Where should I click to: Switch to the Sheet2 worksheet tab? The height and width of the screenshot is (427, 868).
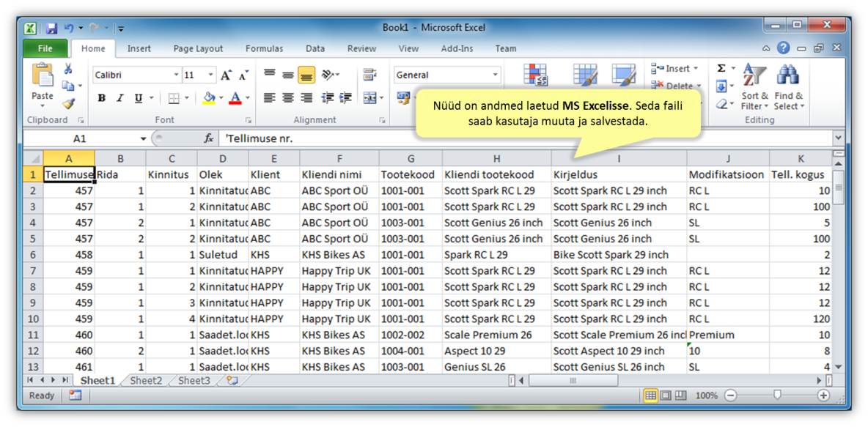click(146, 381)
